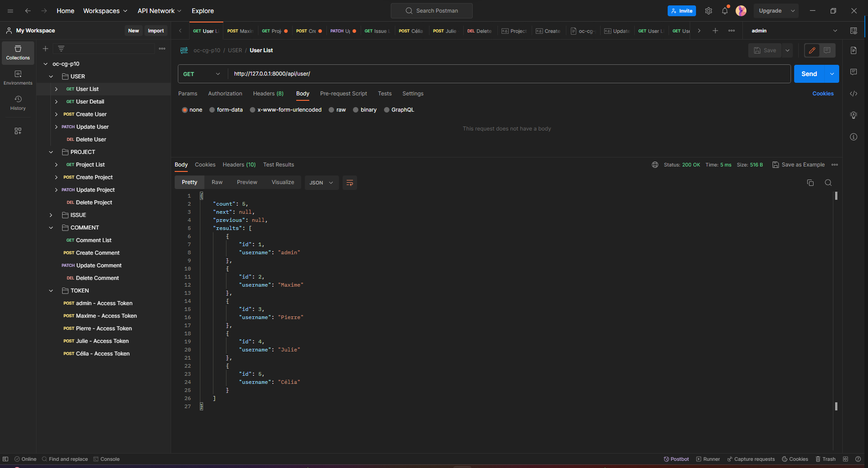Open the Pre-request Script tab
Screen dimensions: 868x468
pyautogui.click(x=344, y=94)
